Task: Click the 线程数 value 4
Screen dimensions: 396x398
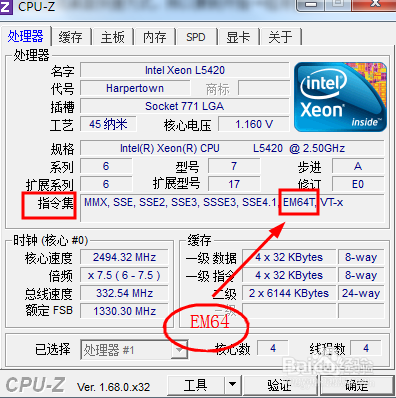Action: click(x=366, y=348)
